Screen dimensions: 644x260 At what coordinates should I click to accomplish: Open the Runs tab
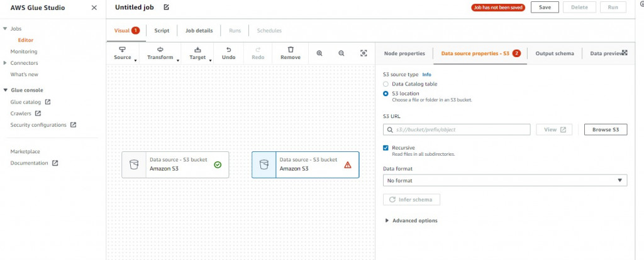click(235, 31)
